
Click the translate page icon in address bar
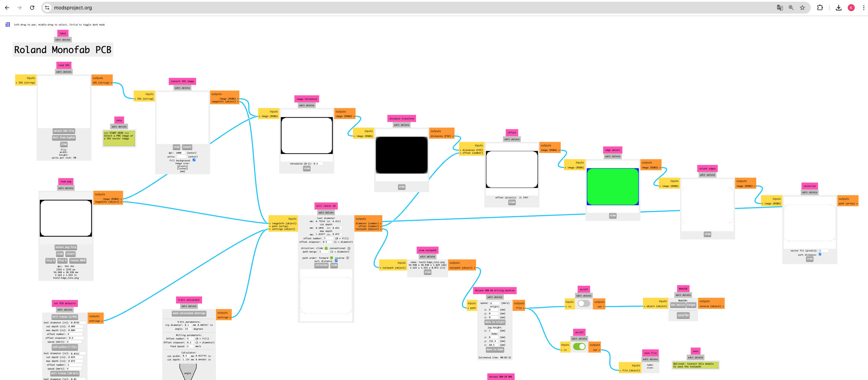pyautogui.click(x=780, y=8)
